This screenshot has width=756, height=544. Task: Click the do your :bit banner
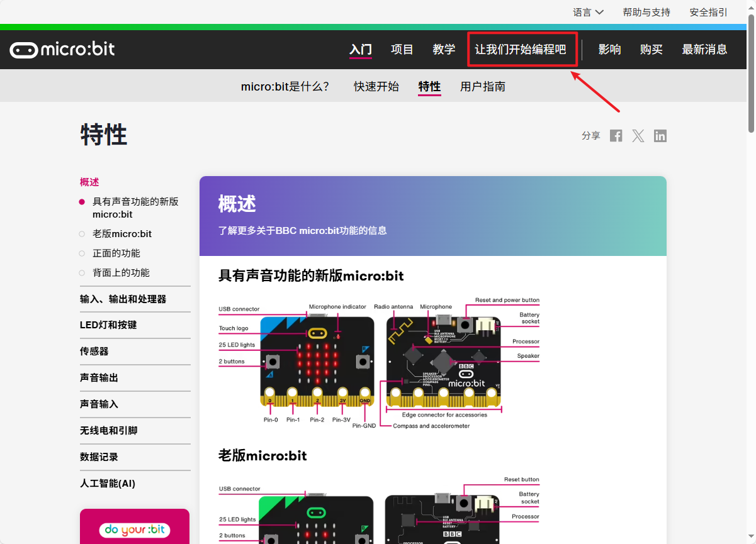tap(135, 526)
